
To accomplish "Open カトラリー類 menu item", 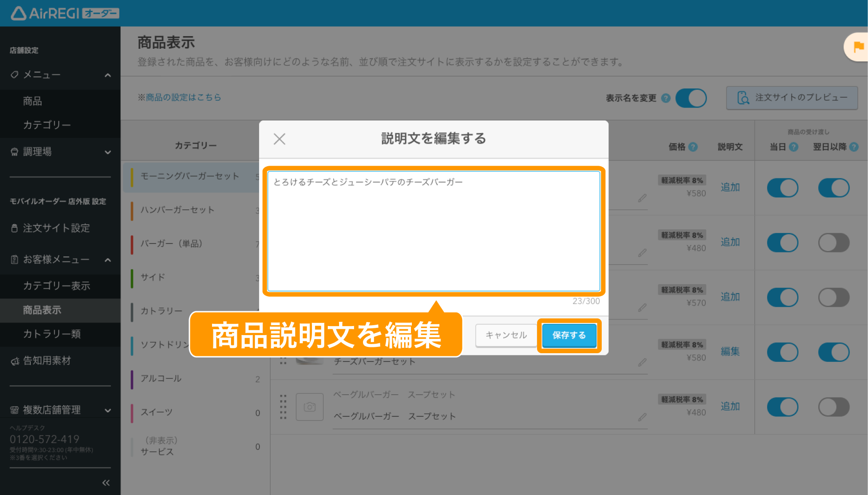I will point(52,334).
